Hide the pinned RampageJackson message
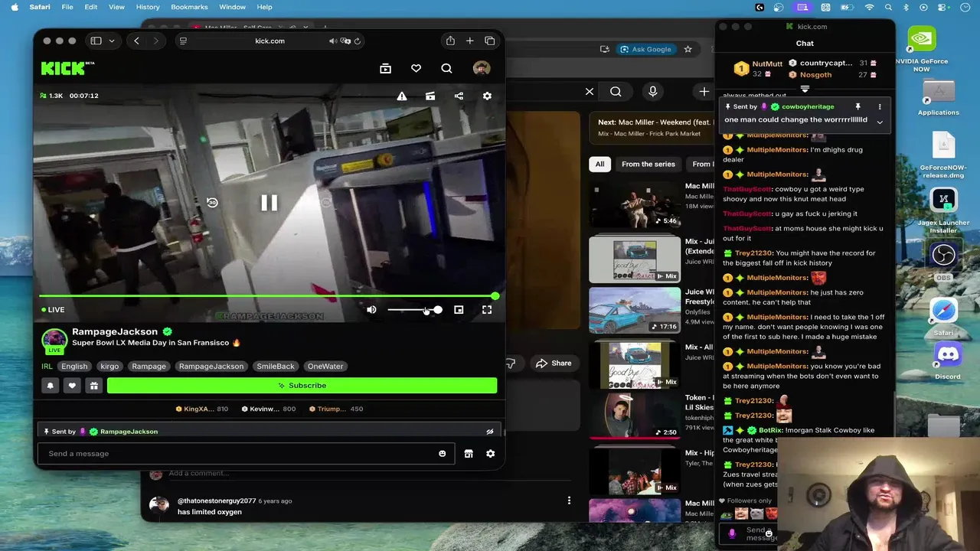980x551 pixels. pyautogui.click(x=490, y=432)
